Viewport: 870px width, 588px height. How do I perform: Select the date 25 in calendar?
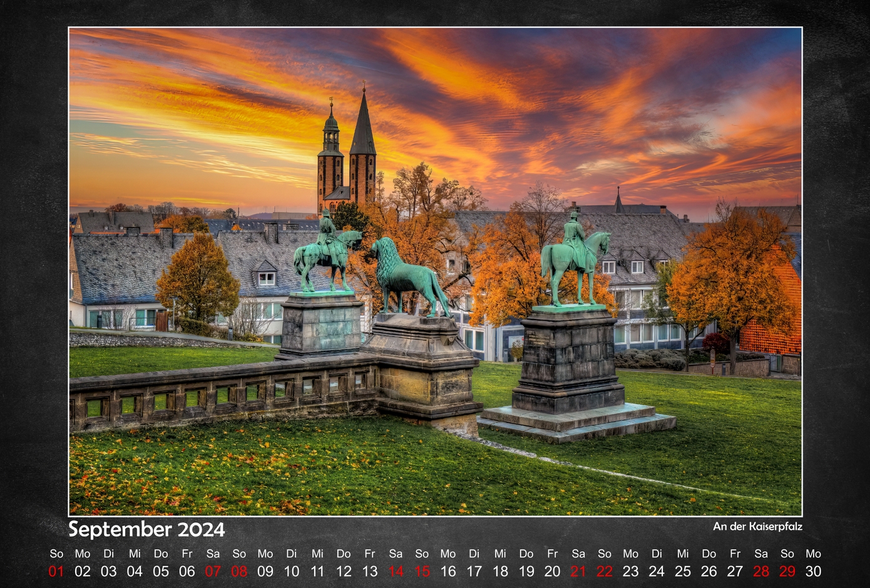point(683,571)
